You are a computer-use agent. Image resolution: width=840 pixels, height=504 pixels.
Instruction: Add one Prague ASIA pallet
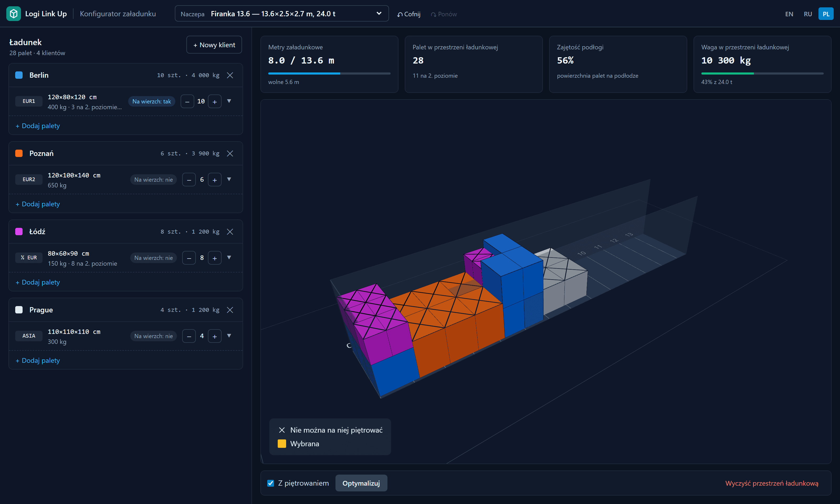[214, 336]
